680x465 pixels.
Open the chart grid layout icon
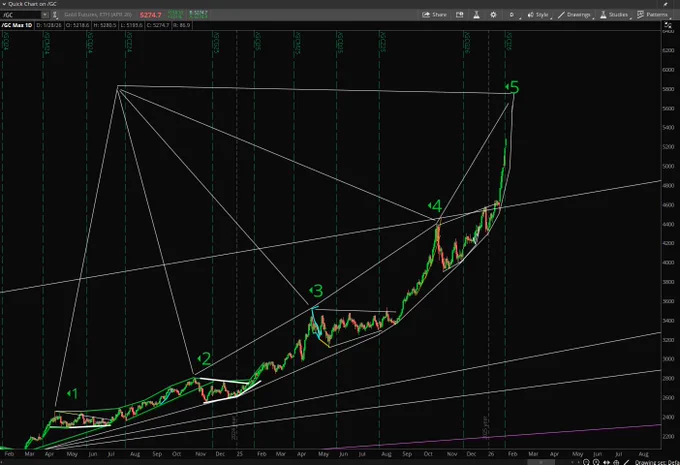[x=459, y=15]
